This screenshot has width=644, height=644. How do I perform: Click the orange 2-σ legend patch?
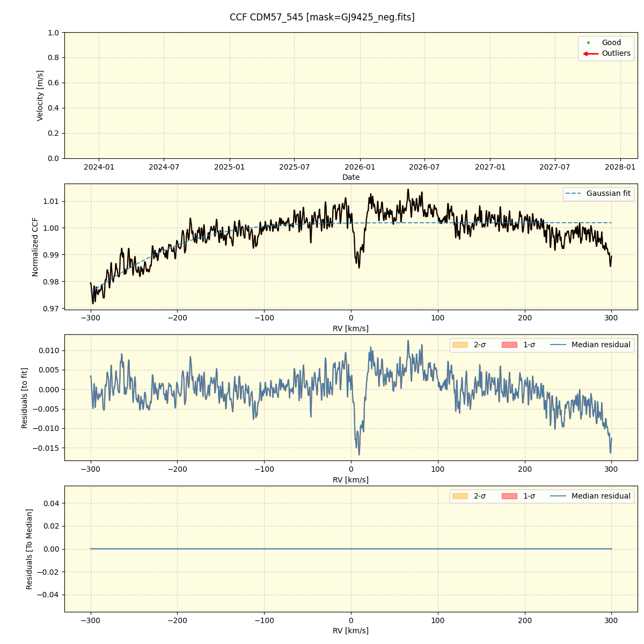460,345
